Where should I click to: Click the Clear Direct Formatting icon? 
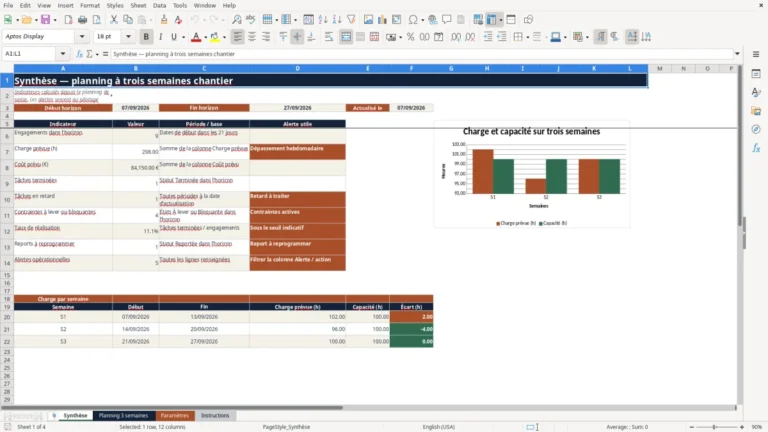pos(178,20)
